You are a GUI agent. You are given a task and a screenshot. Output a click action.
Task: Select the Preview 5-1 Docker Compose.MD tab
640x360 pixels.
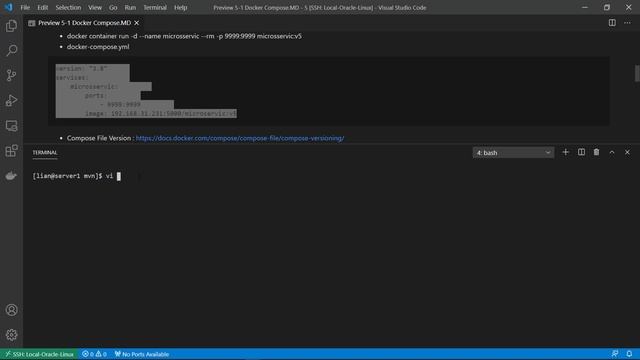tap(84, 23)
